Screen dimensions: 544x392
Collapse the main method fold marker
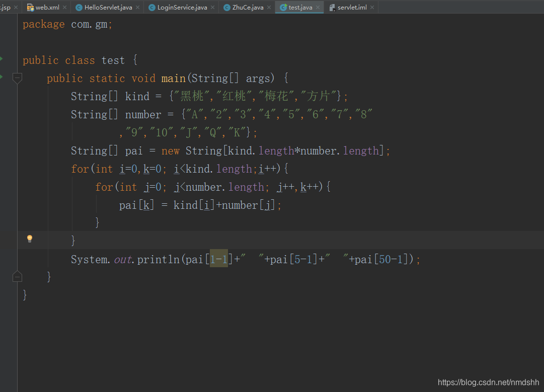(x=17, y=79)
